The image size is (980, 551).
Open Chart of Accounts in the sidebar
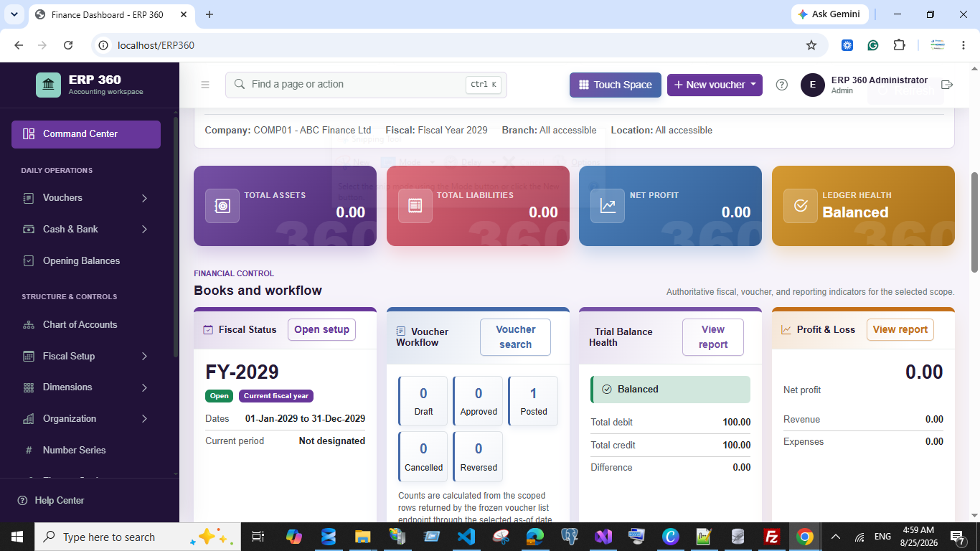(x=86, y=325)
